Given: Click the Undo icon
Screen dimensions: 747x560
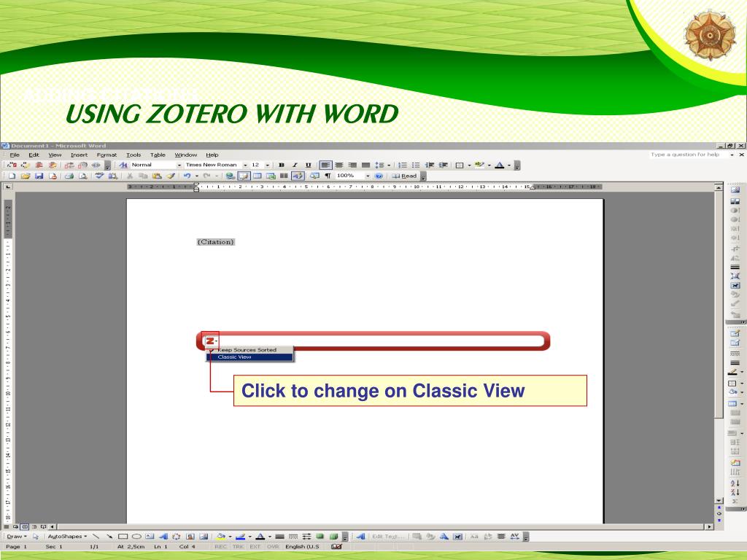Looking at the screenshot, I should (187, 176).
